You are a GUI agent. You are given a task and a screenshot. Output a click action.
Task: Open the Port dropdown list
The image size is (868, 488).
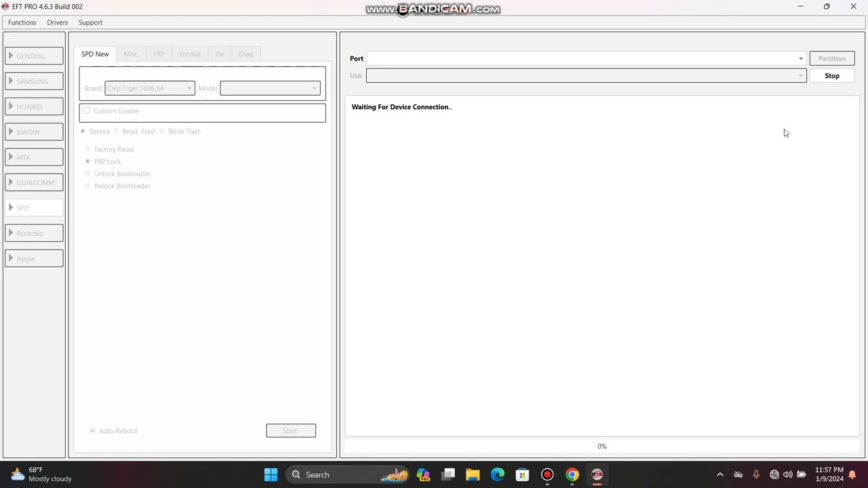coord(586,58)
